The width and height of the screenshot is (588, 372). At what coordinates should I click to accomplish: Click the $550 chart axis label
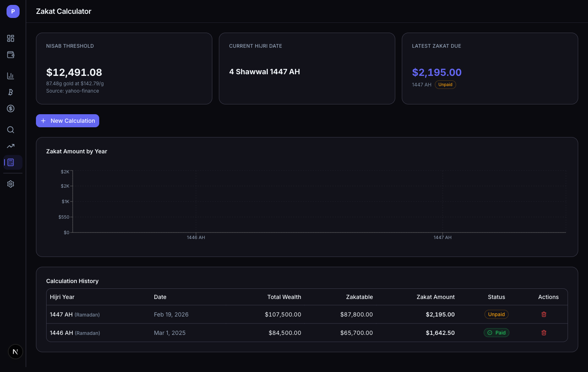(64, 217)
